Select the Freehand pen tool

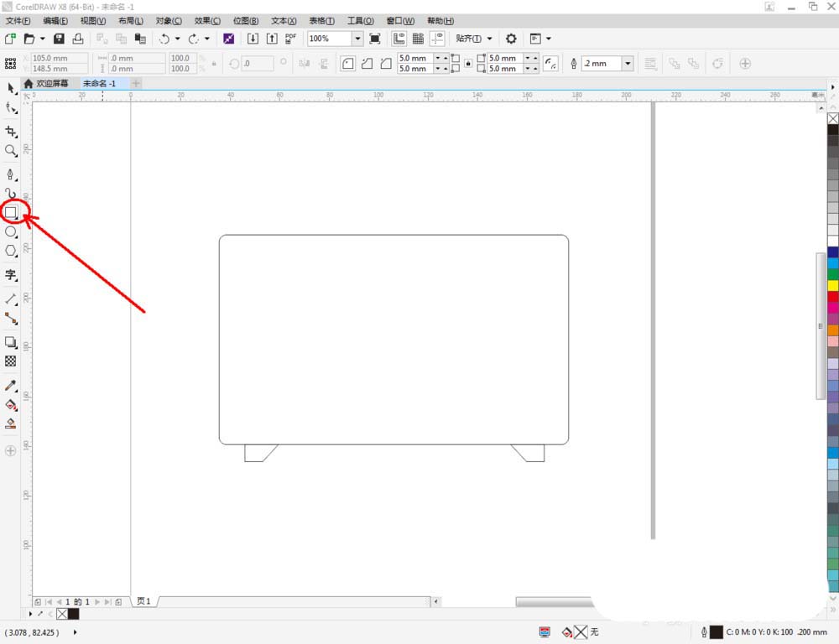tap(11, 174)
